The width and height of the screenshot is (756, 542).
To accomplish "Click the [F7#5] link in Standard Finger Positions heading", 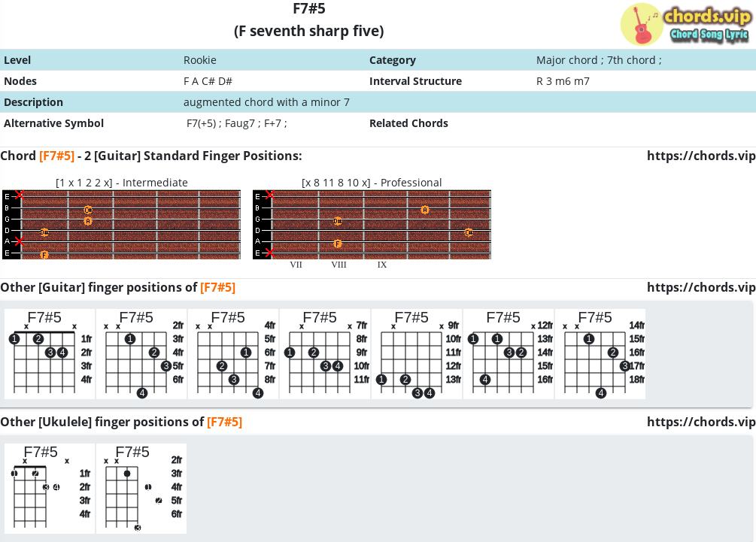I will click(57, 156).
